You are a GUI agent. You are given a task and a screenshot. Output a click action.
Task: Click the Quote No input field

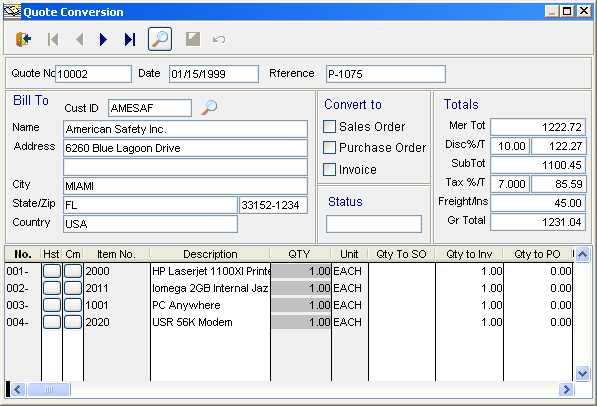point(93,74)
